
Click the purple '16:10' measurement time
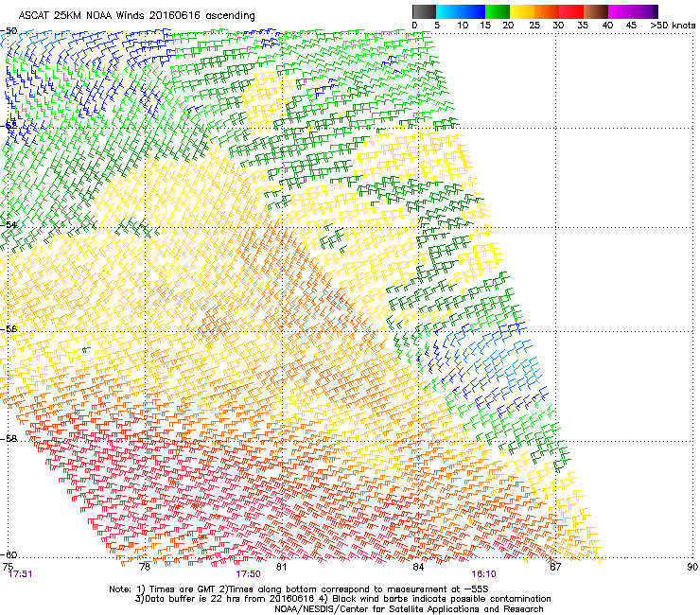click(483, 574)
